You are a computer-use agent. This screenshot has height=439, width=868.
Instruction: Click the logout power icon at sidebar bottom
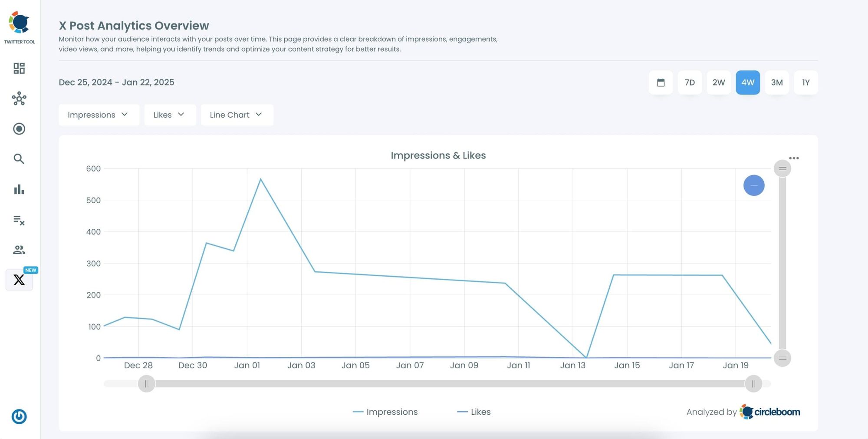(19, 417)
